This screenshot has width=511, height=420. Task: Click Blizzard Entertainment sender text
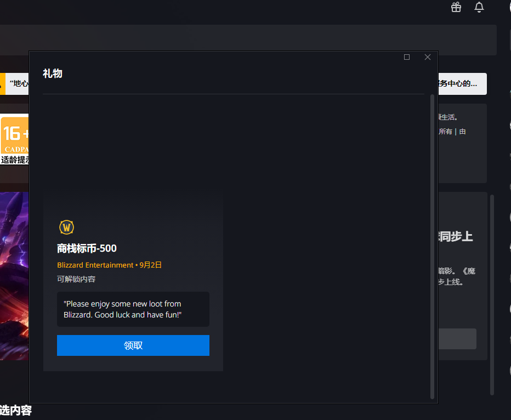click(95, 265)
